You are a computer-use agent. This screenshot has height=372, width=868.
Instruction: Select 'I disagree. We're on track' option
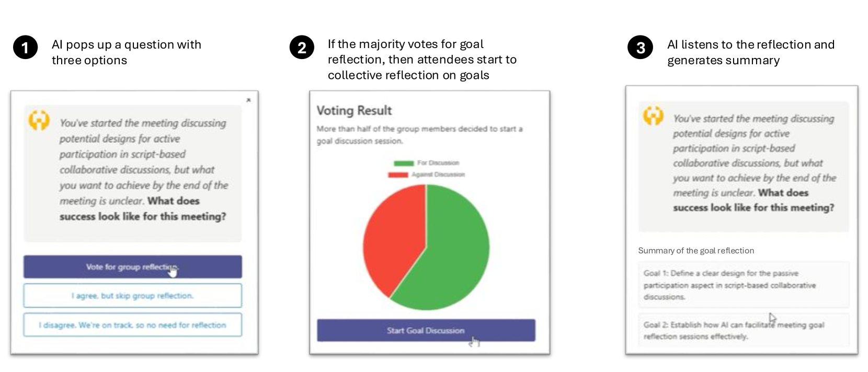point(132,325)
